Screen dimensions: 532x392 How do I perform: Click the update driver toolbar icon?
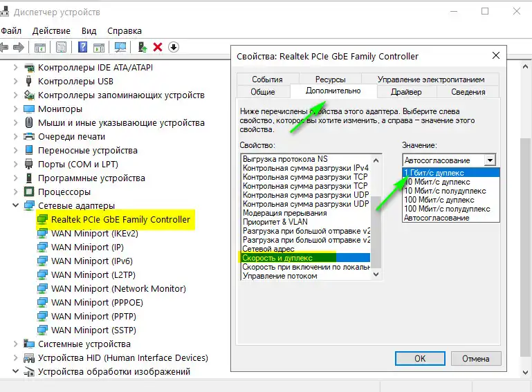coord(142,47)
